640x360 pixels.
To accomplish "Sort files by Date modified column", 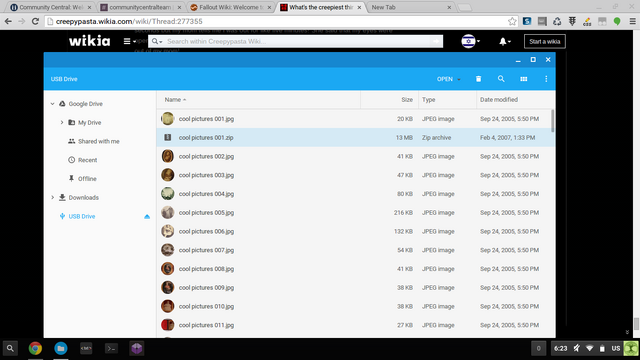I will click(x=499, y=100).
